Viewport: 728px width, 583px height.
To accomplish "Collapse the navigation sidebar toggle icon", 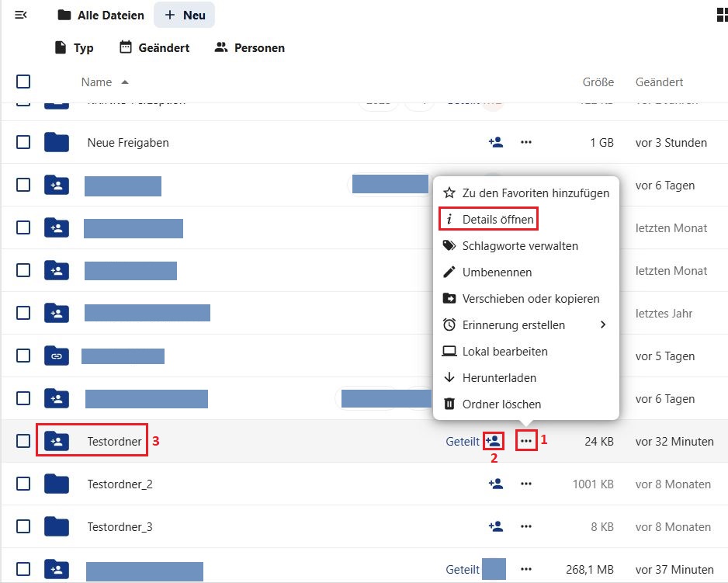I will tap(22, 16).
